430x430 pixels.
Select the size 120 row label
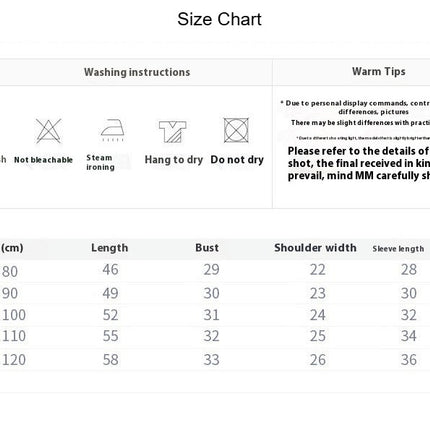pos(14,360)
